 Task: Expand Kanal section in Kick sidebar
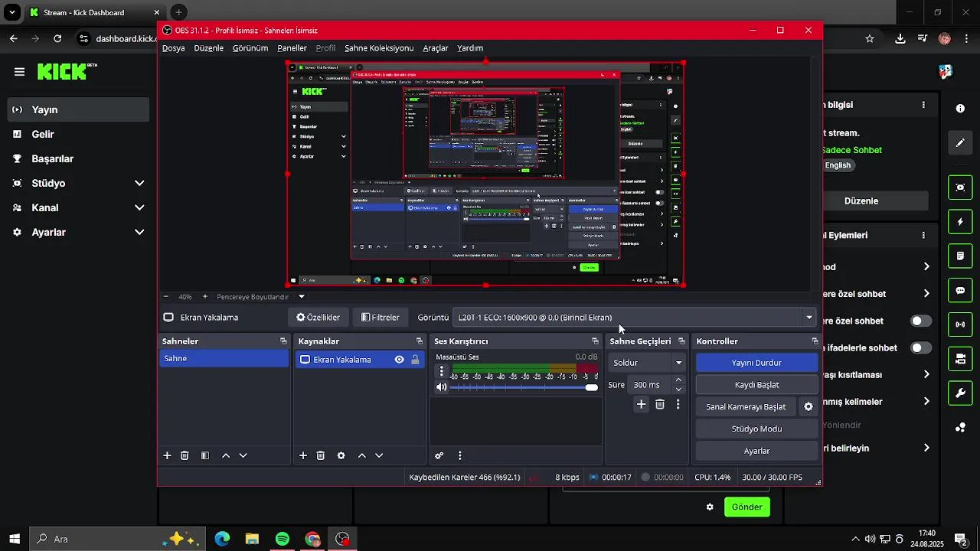pos(139,208)
